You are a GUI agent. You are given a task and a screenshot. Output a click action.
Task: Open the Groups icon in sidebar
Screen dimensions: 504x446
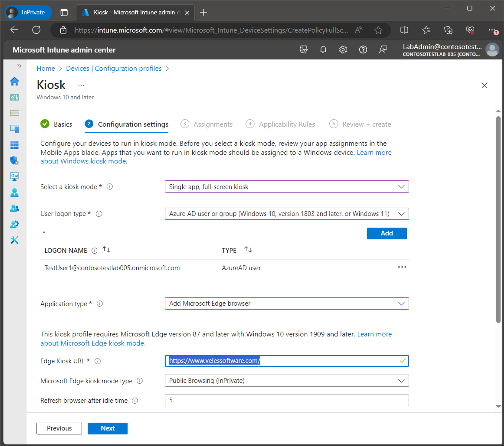coord(14,208)
